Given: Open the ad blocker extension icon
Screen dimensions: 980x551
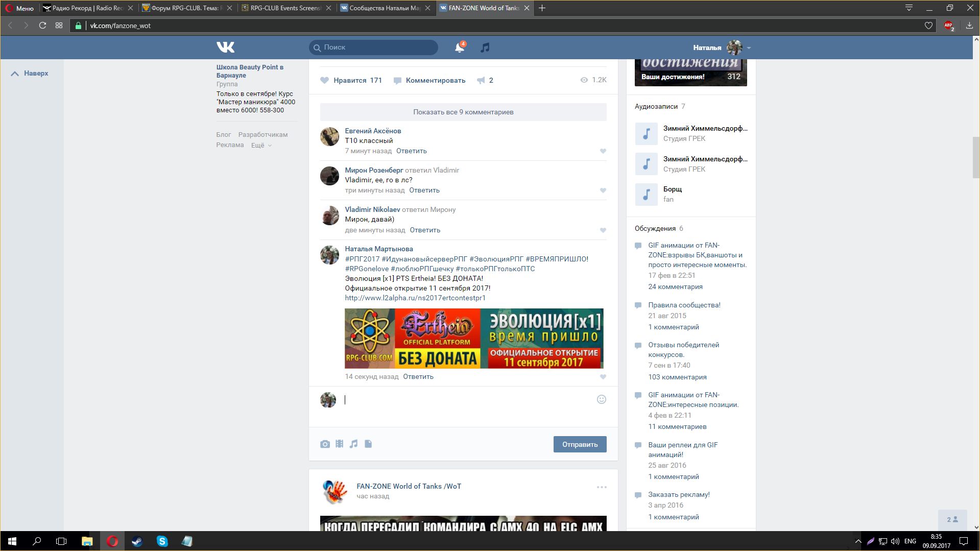Looking at the screenshot, I should click(949, 26).
